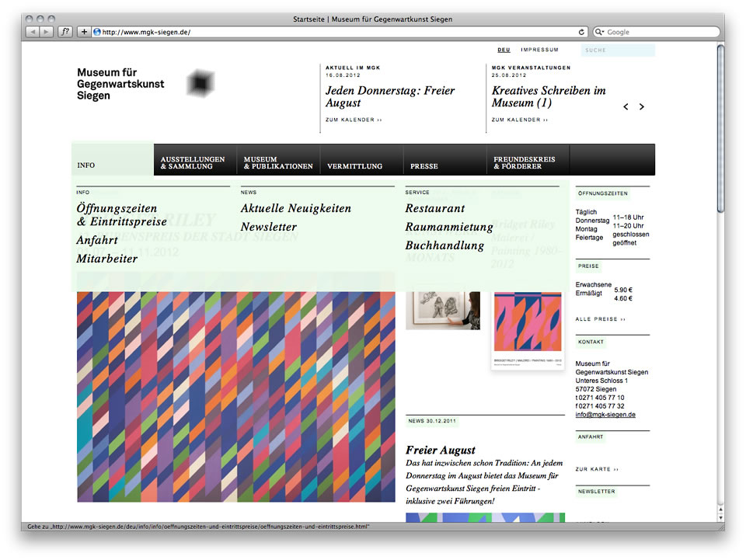
Task: Select the DEU language link
Action: click(x=504, y=50)
